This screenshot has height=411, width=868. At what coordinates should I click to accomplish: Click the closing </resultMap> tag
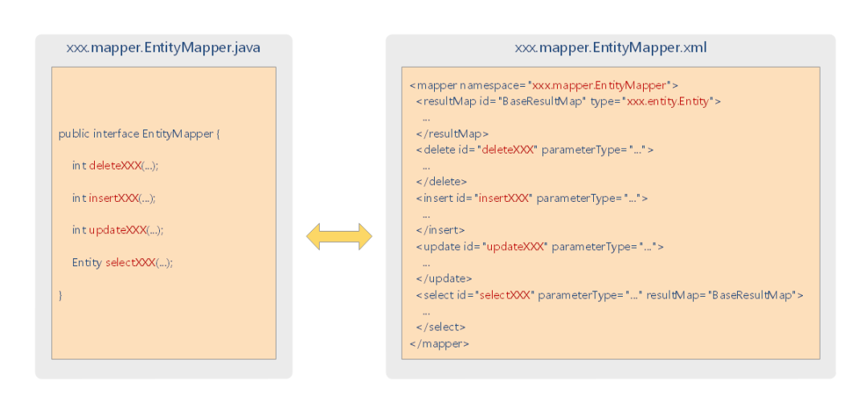click(452, 134)
